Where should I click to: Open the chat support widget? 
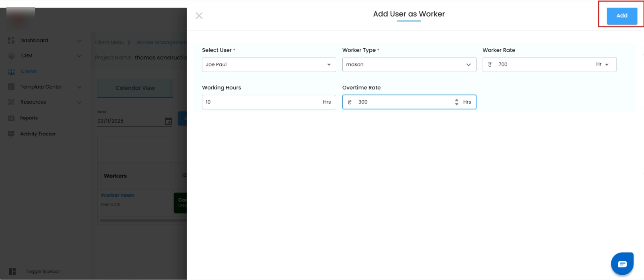point(622,264)
